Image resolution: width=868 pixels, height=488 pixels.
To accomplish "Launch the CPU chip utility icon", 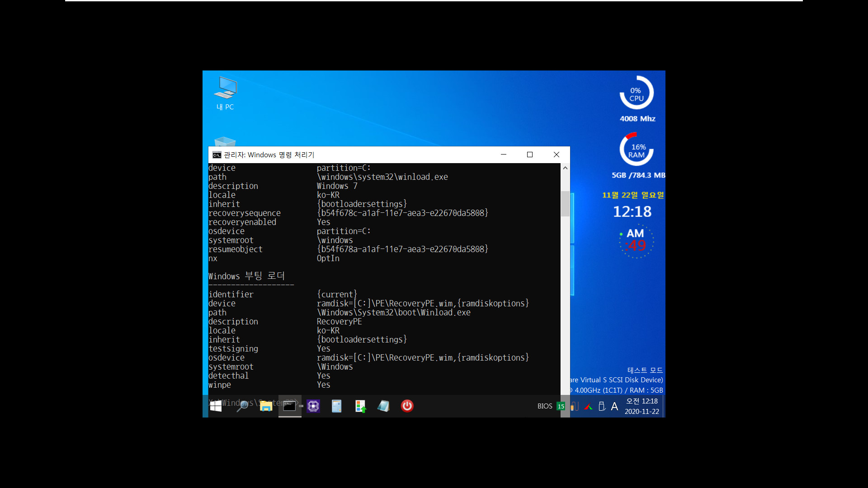I will [313, 406].
